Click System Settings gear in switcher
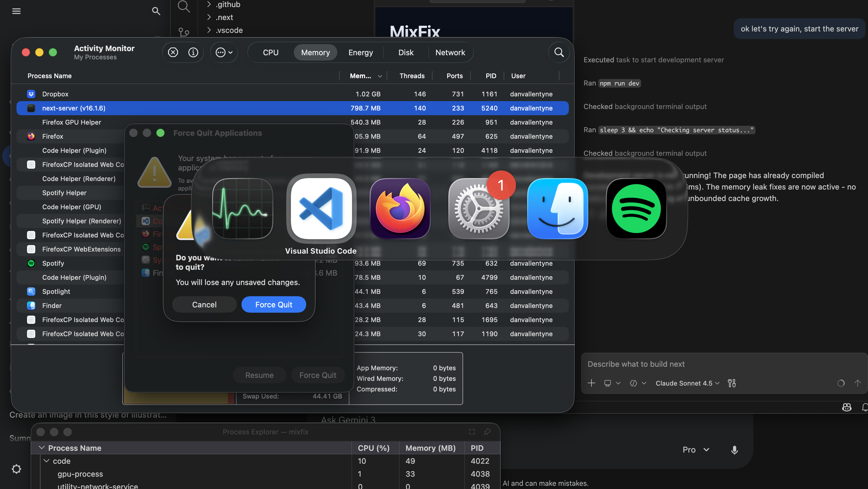868x489 pixels. pos(478,209)
